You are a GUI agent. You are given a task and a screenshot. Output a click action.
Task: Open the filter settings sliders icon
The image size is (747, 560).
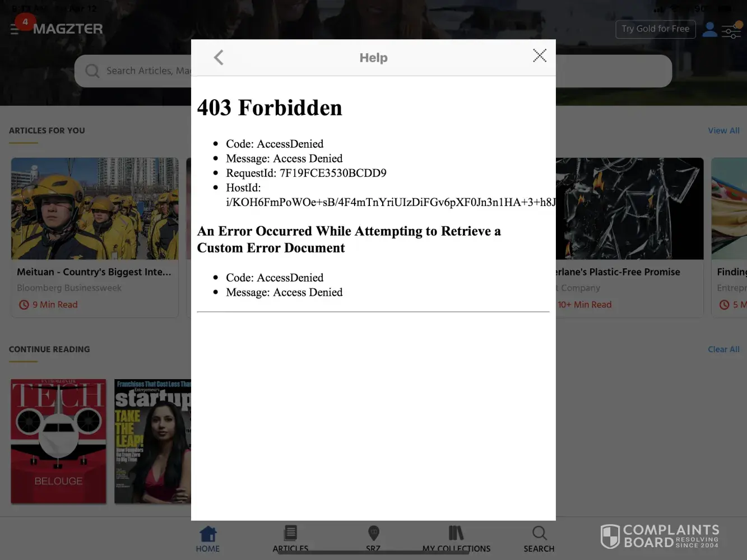click(731, 30)
